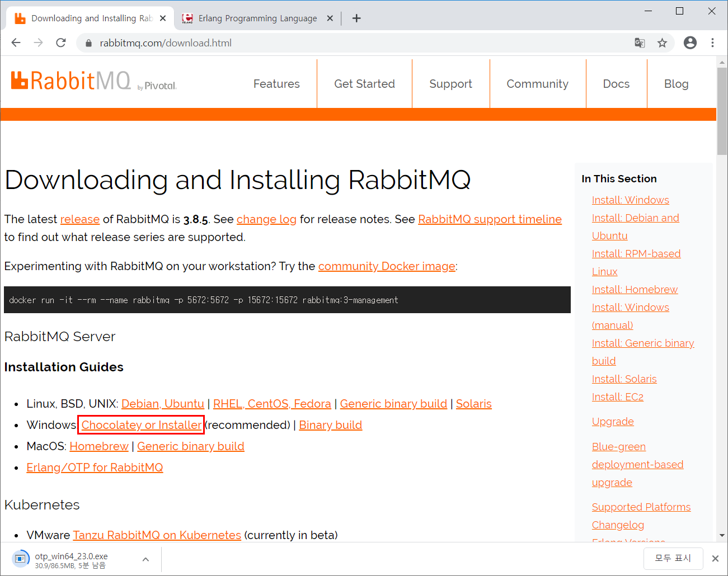Open Chocolatey or Installer link
Image resolution: width=728 pixels, height=576 pixels.
tap(142, 425)
